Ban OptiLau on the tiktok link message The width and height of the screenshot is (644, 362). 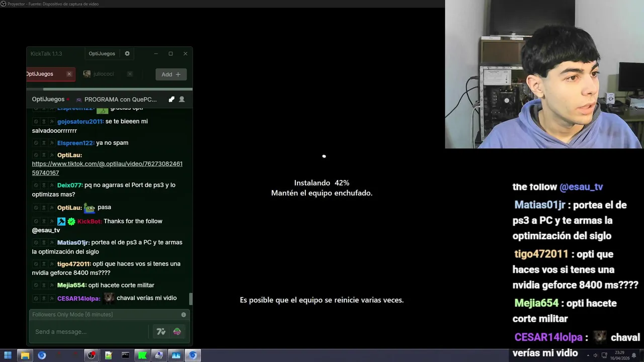[x=36, y=155]
